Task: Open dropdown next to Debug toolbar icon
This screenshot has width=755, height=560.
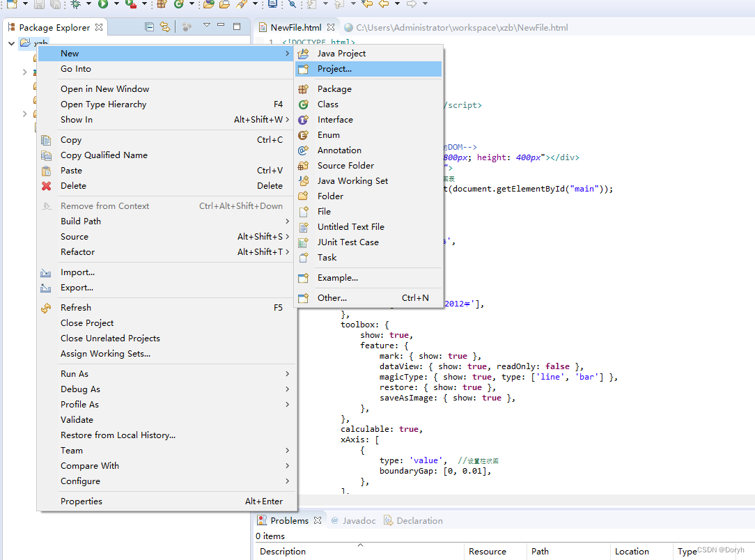Action: tap(88, 4)
